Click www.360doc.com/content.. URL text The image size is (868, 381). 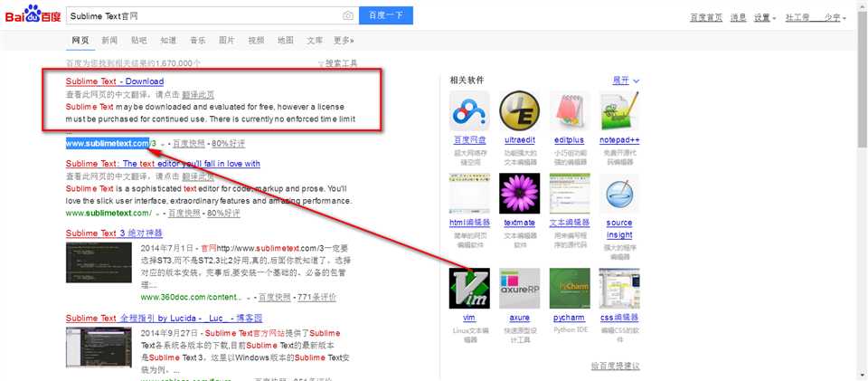(x=192, y=298)
